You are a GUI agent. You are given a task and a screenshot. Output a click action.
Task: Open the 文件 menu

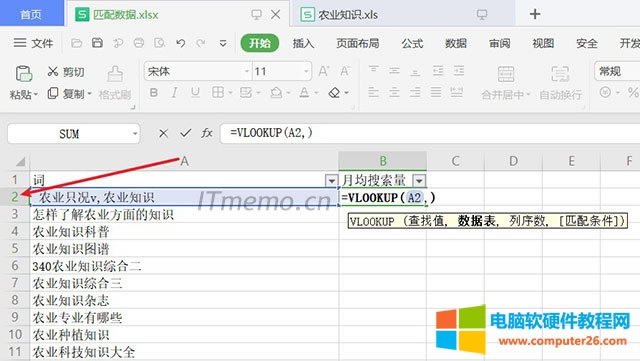pyautogui.click(x=33, y=43)
